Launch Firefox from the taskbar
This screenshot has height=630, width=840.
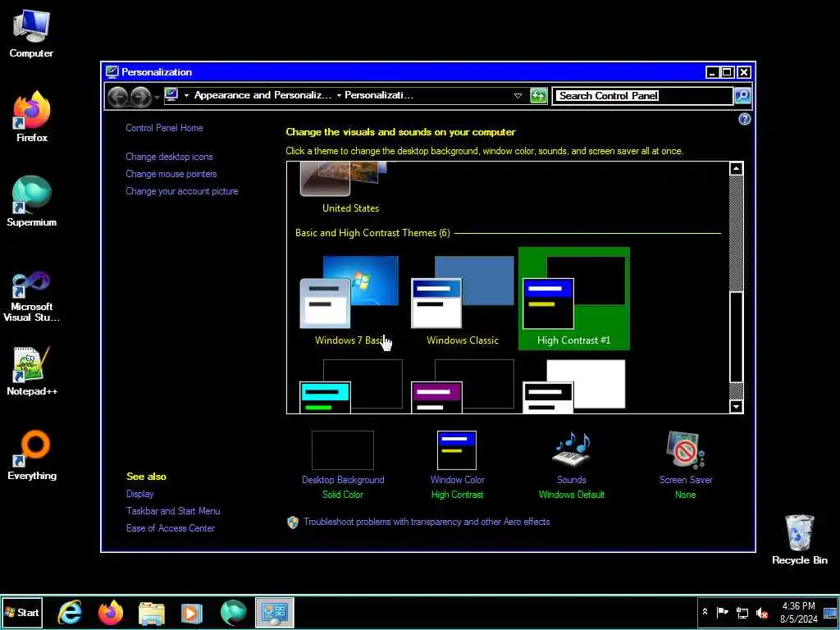111,612
